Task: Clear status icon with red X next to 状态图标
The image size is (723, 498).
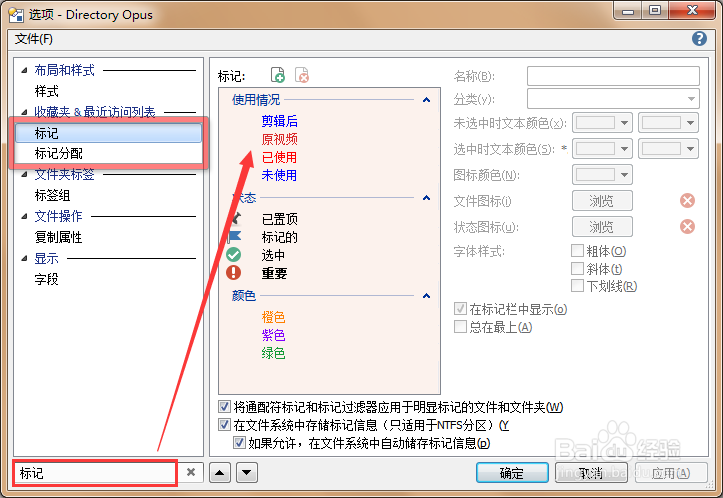Action: click(687, 226)
